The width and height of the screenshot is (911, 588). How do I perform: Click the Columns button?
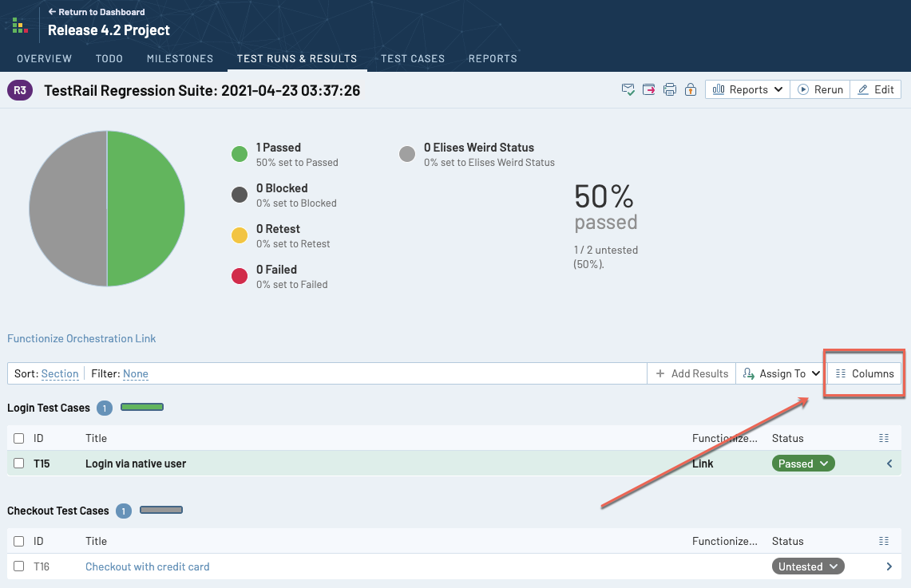[x=865, y=373]
